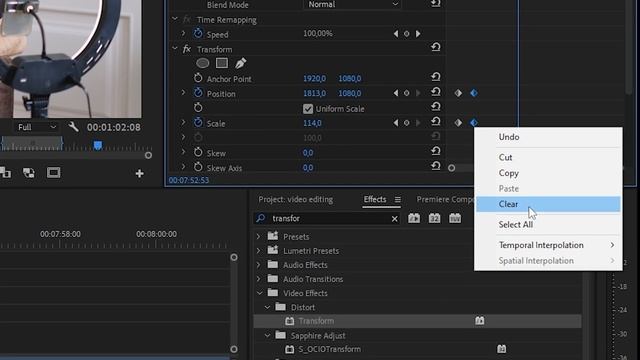Expand the Audio Effects folder
This screenshot has height=360, width=640.
(258, 265)
